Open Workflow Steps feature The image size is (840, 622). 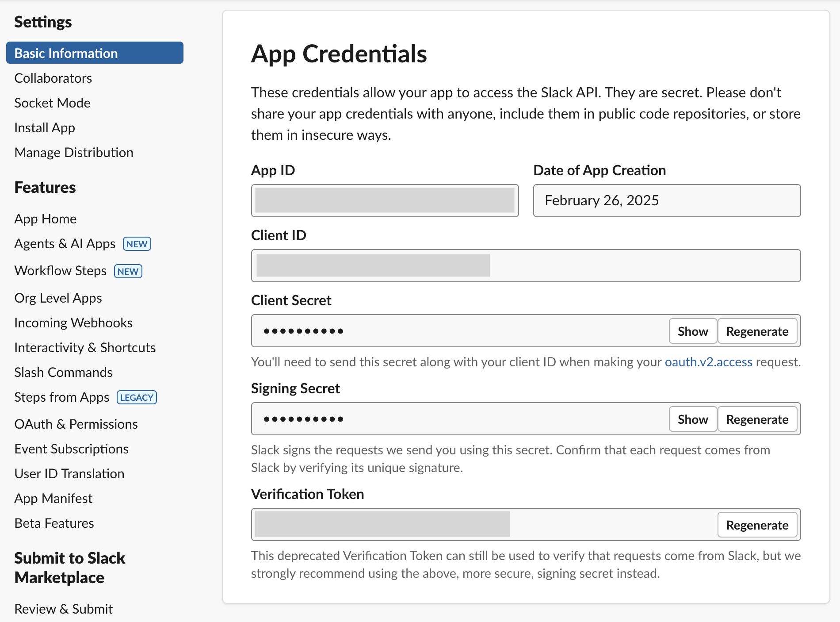[61, 271]
